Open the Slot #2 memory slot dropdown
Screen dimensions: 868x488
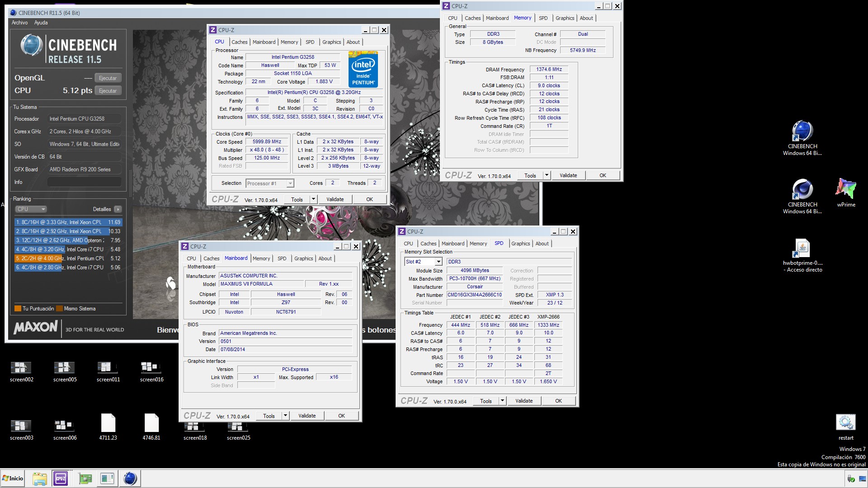pyautogui.click(x=423, y=262)
